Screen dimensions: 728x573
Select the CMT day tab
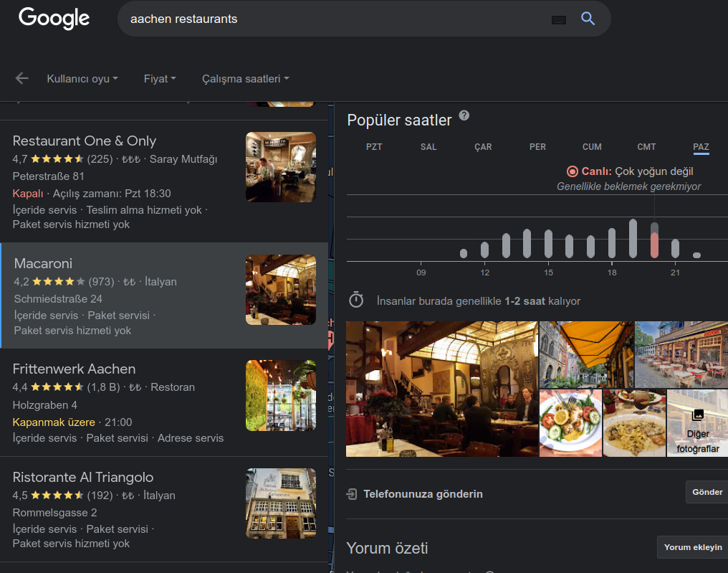(646, 147)
